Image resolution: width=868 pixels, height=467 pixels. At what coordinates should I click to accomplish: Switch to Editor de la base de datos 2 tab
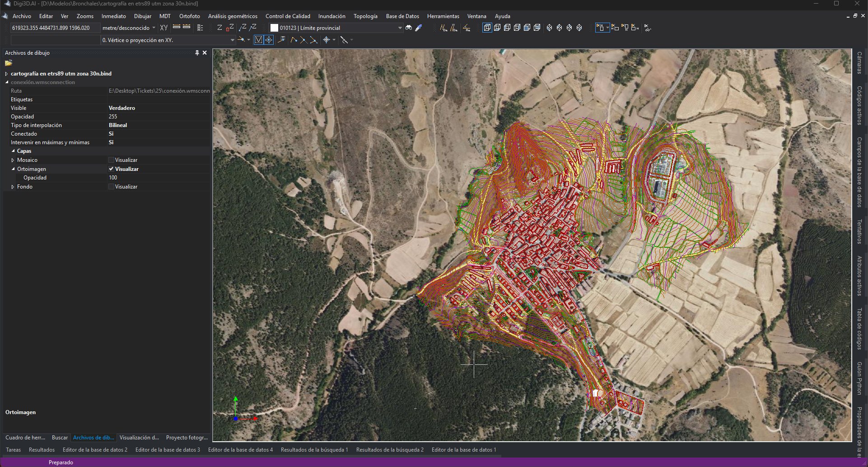pos(95,450)
